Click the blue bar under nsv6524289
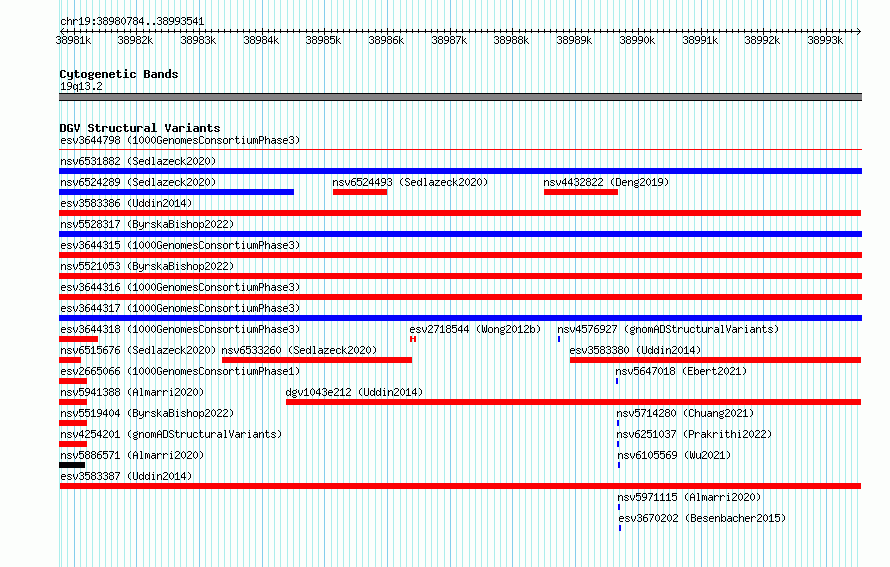Viewport: 890px width, 567px height. click(x=177, y=192)
